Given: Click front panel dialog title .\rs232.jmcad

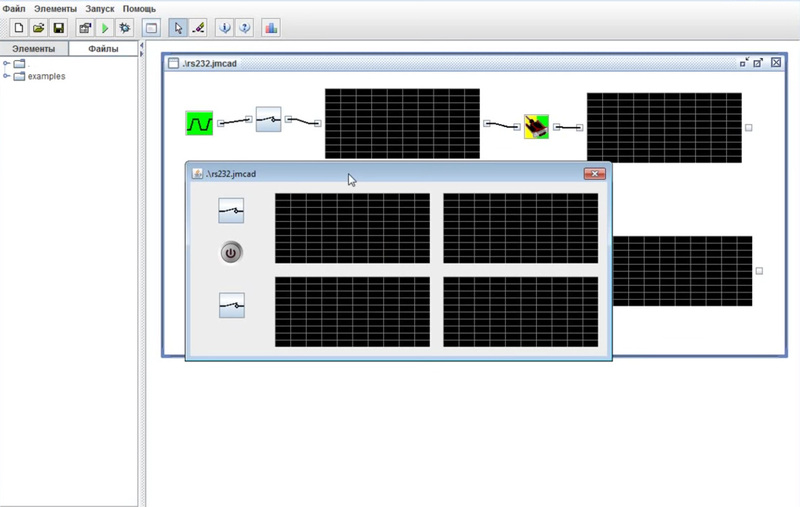Looking at the screenshot, I should (231, 174).
